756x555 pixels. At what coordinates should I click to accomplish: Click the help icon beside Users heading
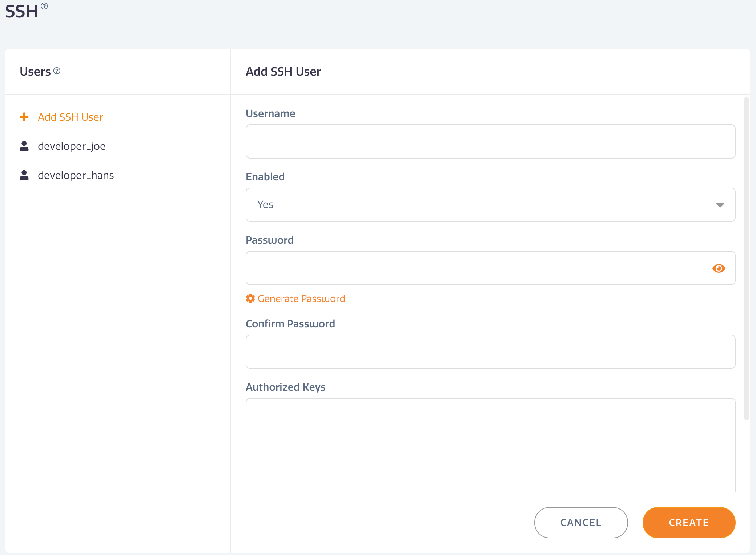click(56, 71)
